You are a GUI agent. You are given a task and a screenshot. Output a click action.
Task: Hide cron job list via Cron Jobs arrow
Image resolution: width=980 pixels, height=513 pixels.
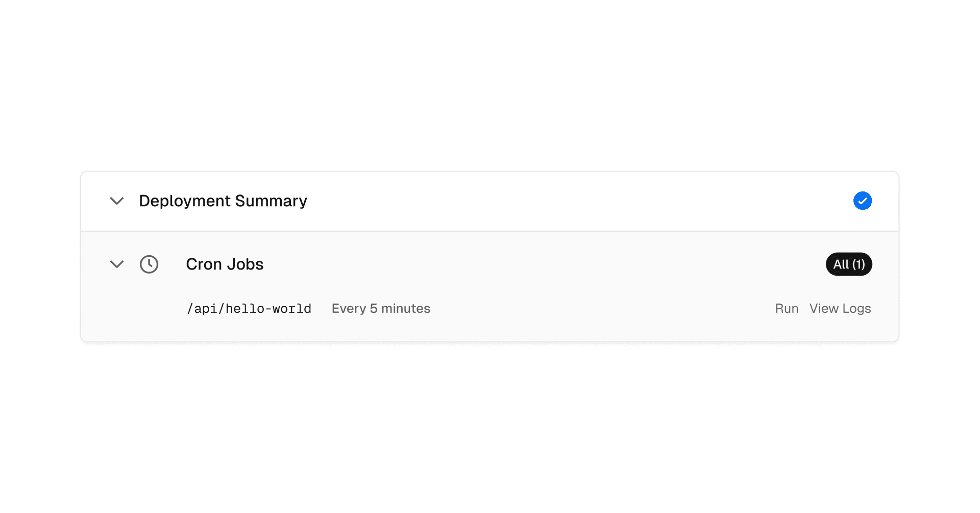tap(117, 264)
